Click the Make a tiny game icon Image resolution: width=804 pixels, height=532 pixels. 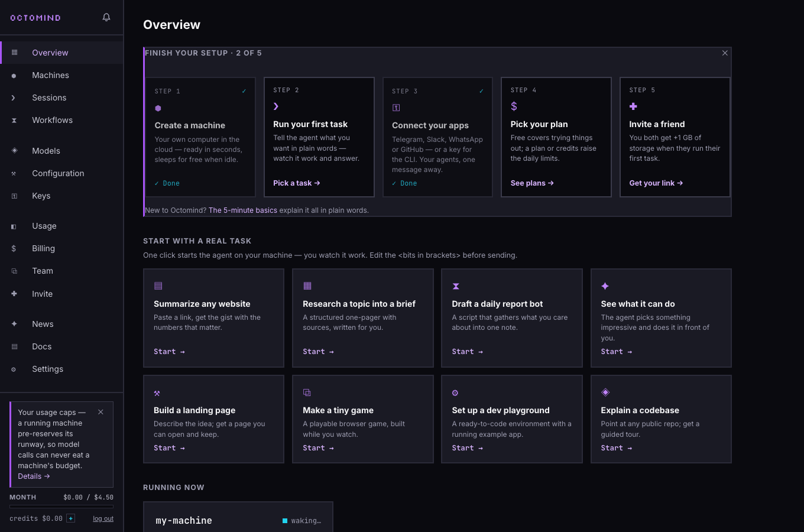(307, 392)
